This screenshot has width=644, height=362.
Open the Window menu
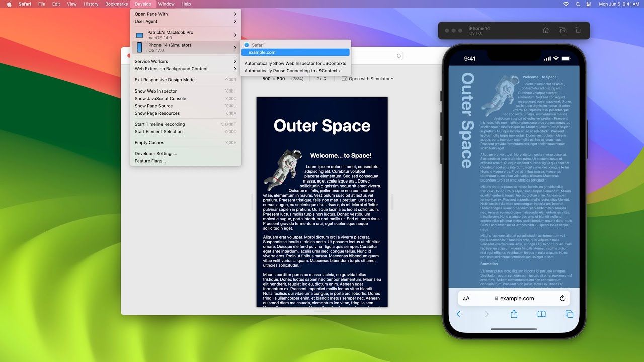pos(167,4)
